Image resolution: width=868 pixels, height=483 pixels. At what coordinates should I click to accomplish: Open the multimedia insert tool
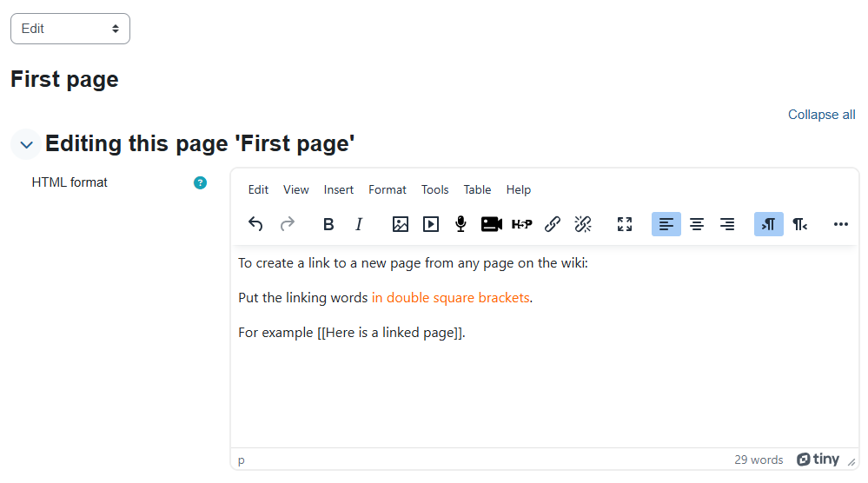(431, 224)
